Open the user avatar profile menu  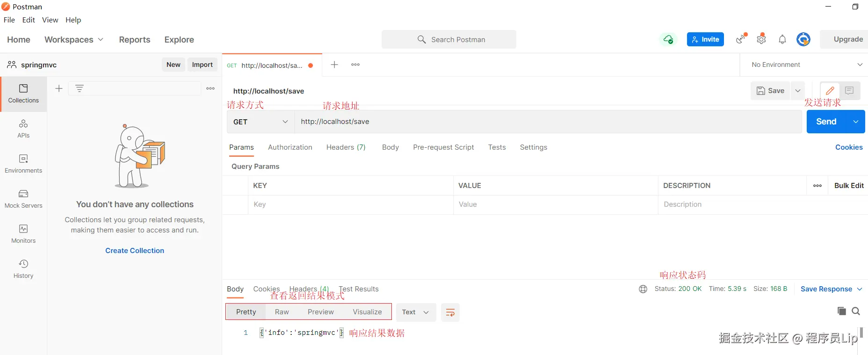pos(803,39)
